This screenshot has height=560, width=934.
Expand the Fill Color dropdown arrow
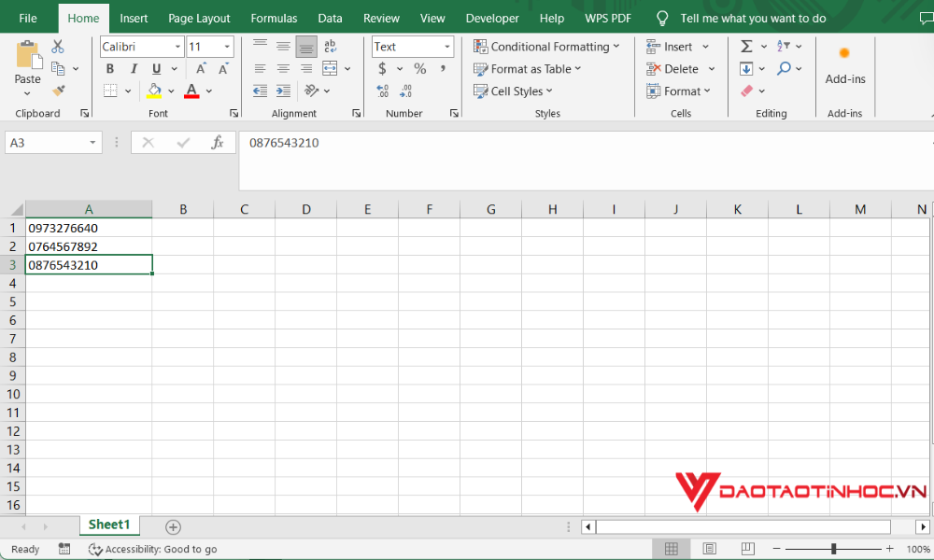coord(172,91)
